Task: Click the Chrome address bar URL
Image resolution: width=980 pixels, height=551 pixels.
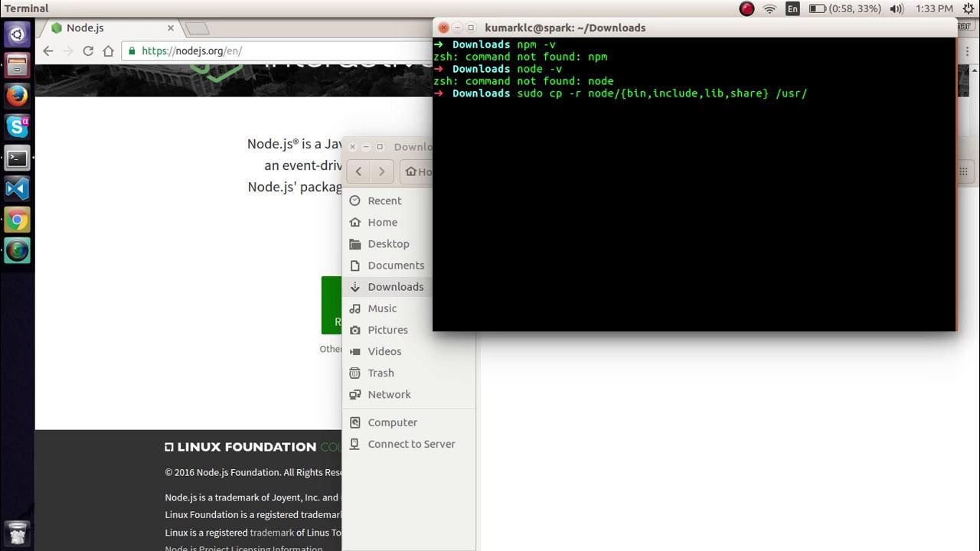Action: (191, 51)
